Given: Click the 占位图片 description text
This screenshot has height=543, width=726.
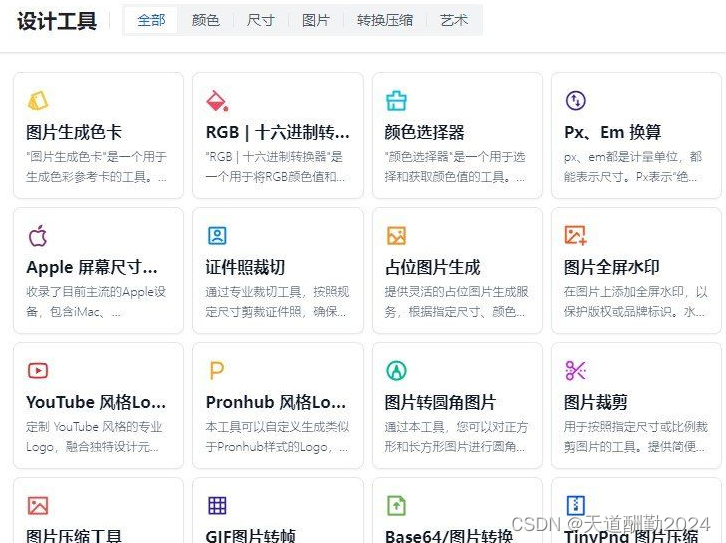Looking at the screenshot, I should tap(457, 302).
